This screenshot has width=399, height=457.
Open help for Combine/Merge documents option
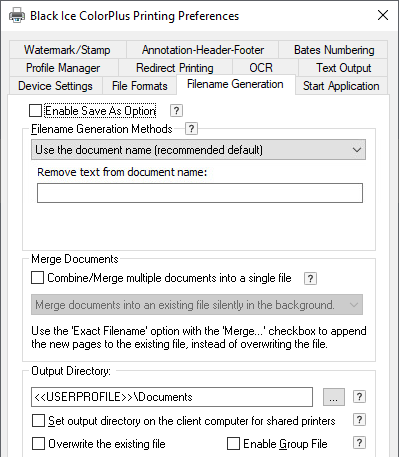(x=310, y=278)
